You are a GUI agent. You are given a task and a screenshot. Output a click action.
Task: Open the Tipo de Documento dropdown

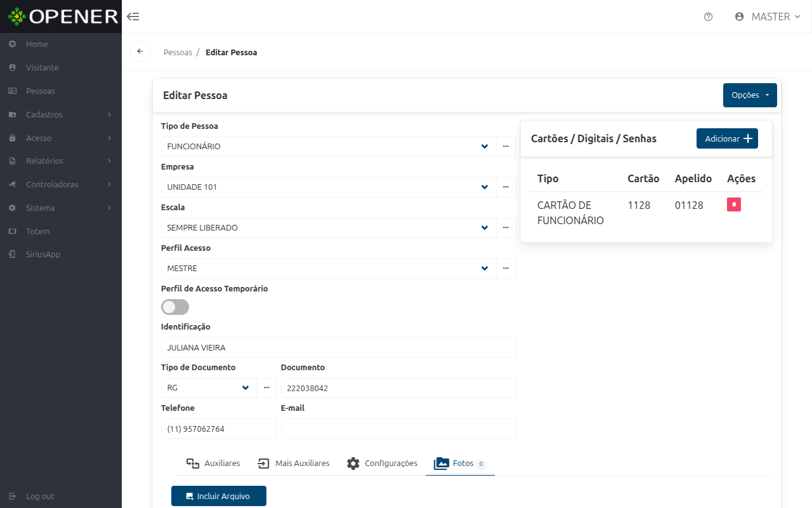point(209,388)
